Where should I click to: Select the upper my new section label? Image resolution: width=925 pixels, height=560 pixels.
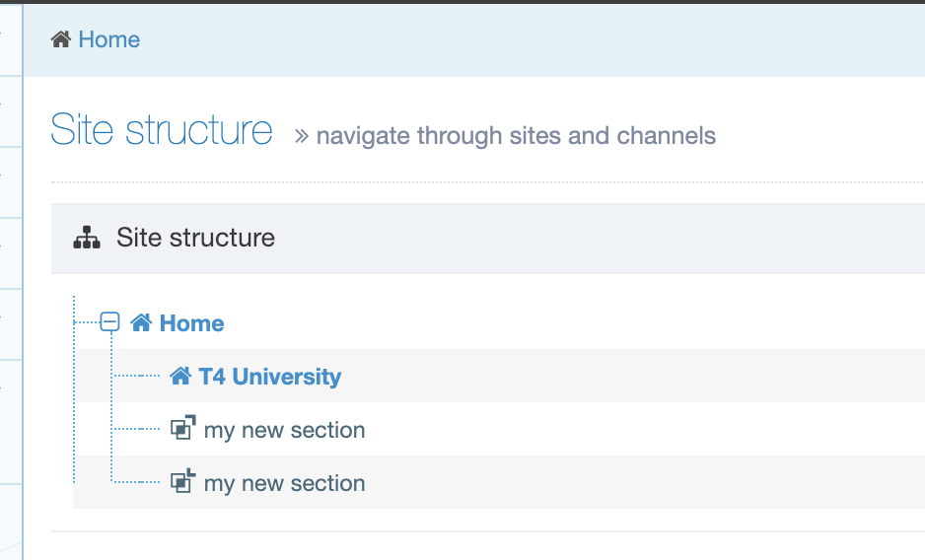pos(284,430)
